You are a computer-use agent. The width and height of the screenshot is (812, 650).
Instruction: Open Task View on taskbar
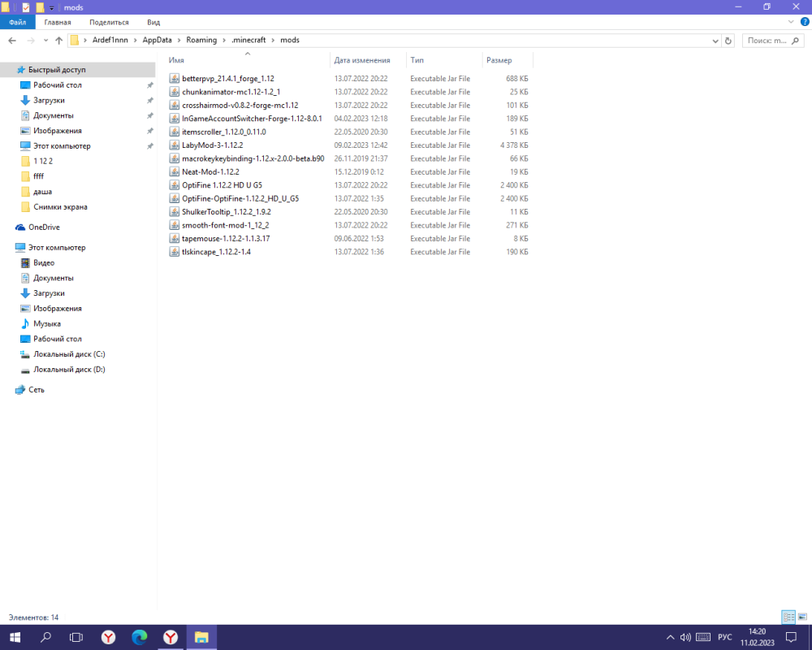coord(76,637)
